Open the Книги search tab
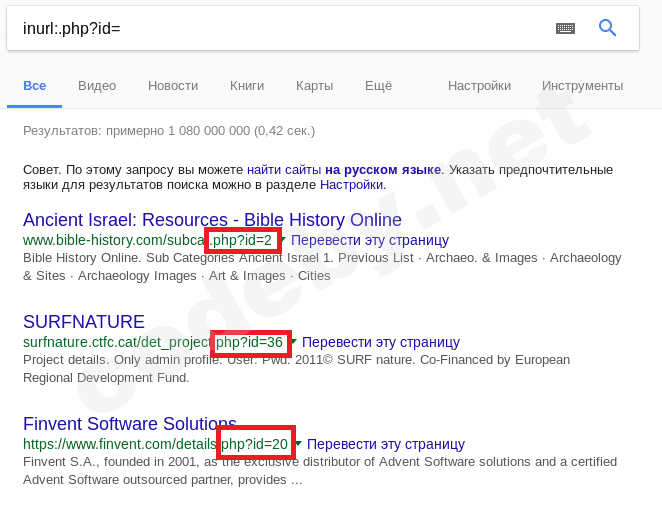The width and height of the screenshot is (662, 512). (247, 86)
